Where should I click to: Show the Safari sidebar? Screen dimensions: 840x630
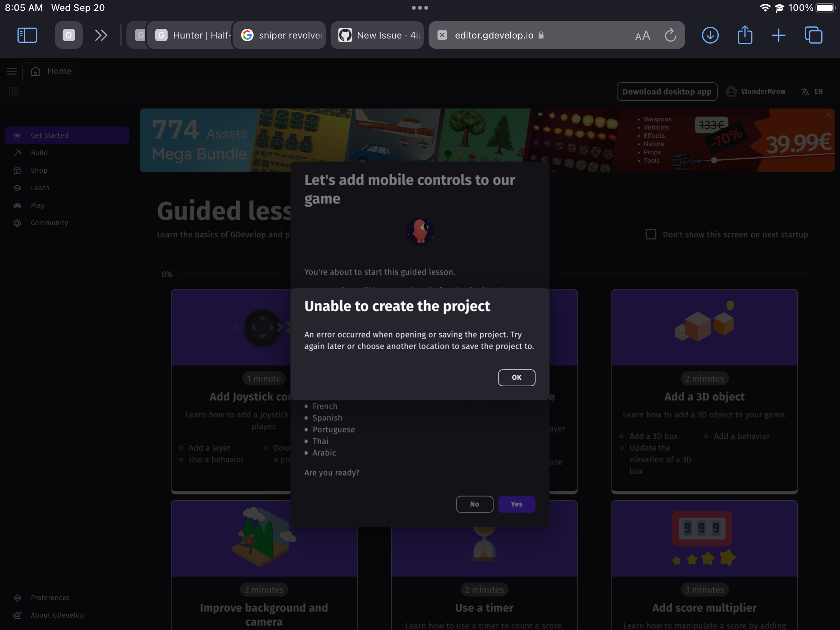click(x=27, y=35)
